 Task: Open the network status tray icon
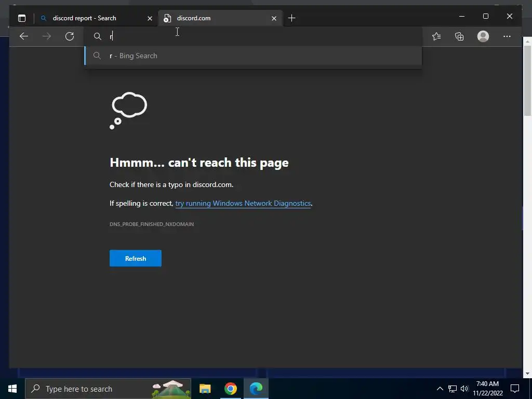(x=453, y=389)
